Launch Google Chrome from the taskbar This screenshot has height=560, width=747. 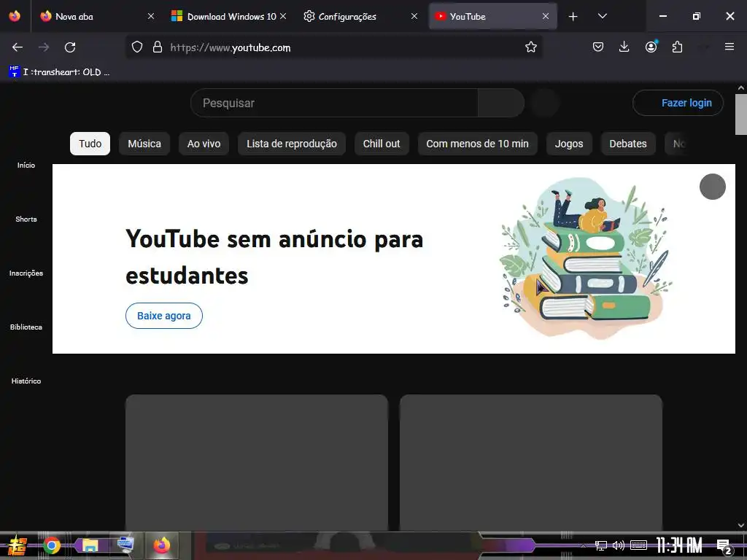[x=52, y=545]
